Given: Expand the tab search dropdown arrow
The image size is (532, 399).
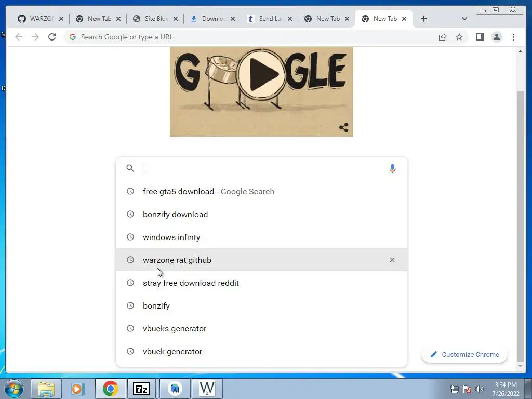Looking at the screenshot, I should click(464, 19).
